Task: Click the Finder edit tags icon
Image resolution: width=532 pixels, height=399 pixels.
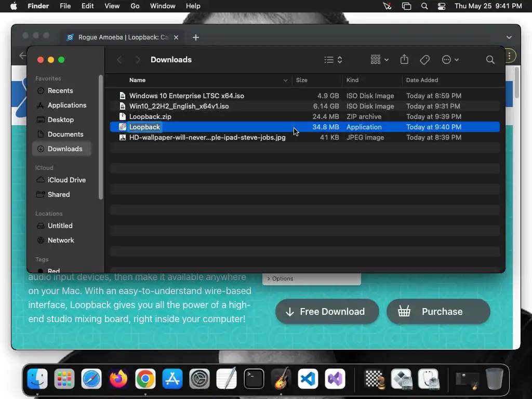Action: coord(424,60)
